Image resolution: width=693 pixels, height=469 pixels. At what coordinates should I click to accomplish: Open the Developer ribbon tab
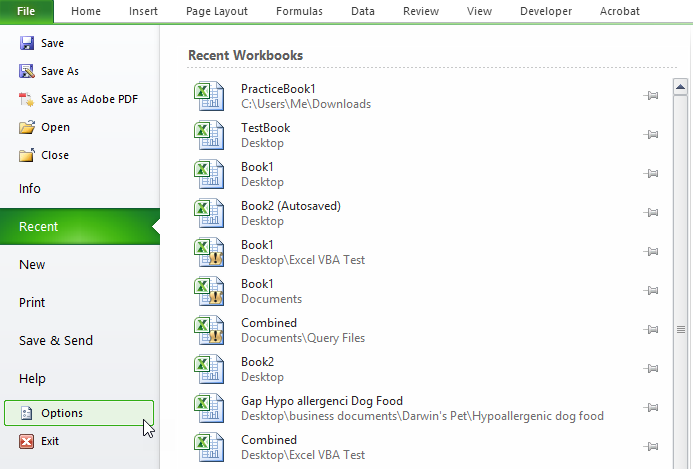[x=546, y=11]
